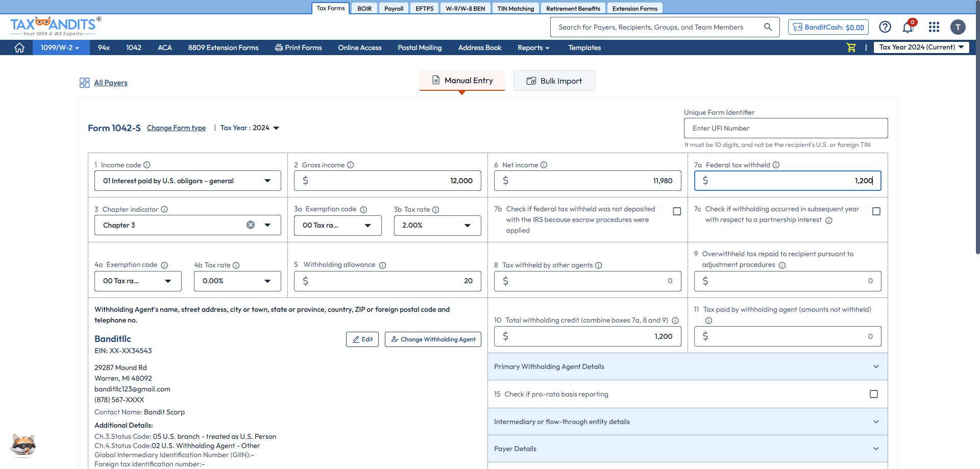Open Tax Year 2024 (Current) selector
Image resolution: width=980 pixels, height=469 pixels.
[921, 47]
